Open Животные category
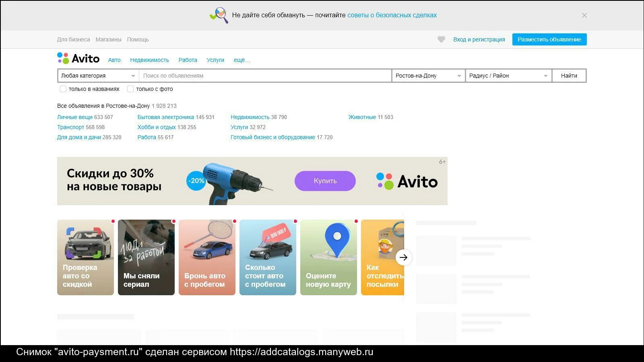Screen dimensions: 644x362 coord(362,117)
